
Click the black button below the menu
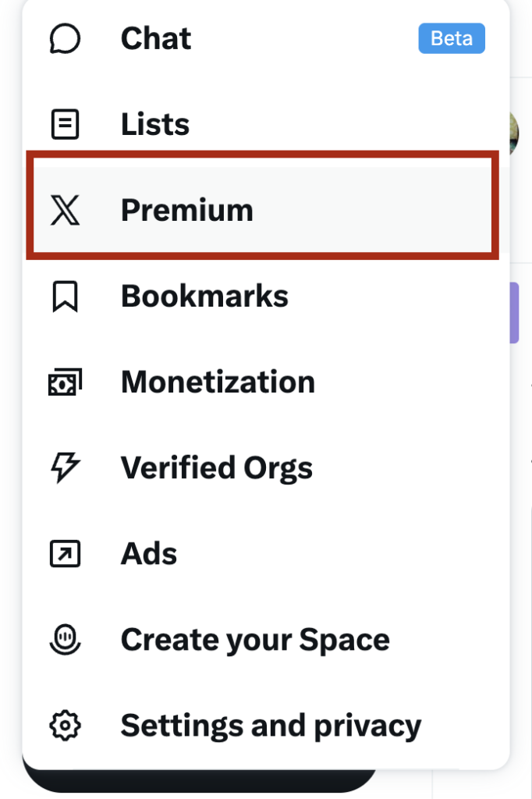pyautogui.click(x=195, y=783)
